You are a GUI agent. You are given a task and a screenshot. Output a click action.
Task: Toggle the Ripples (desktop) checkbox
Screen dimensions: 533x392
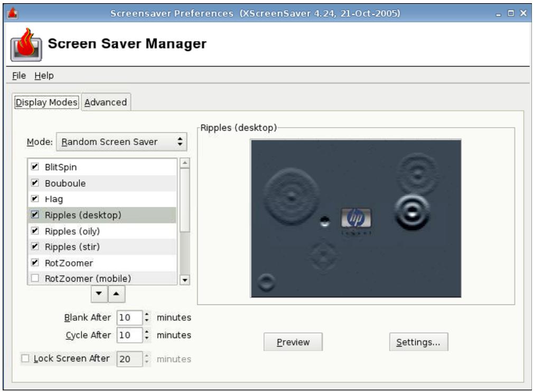click(x=35, y=215)
